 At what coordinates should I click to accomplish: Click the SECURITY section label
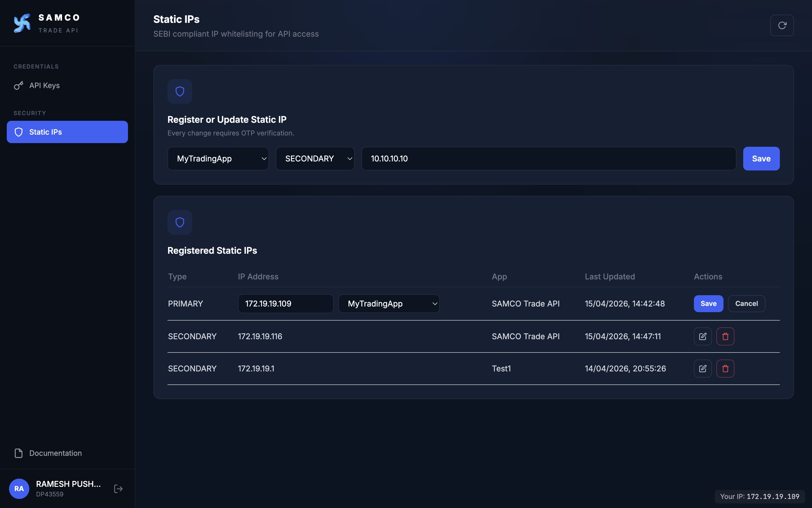(x=30, y=113)
